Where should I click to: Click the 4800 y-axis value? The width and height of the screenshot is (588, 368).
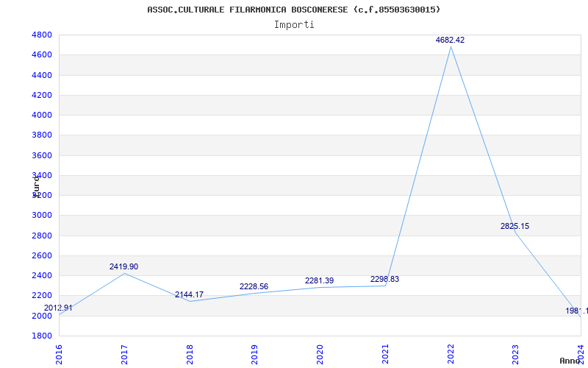point(42,35)
